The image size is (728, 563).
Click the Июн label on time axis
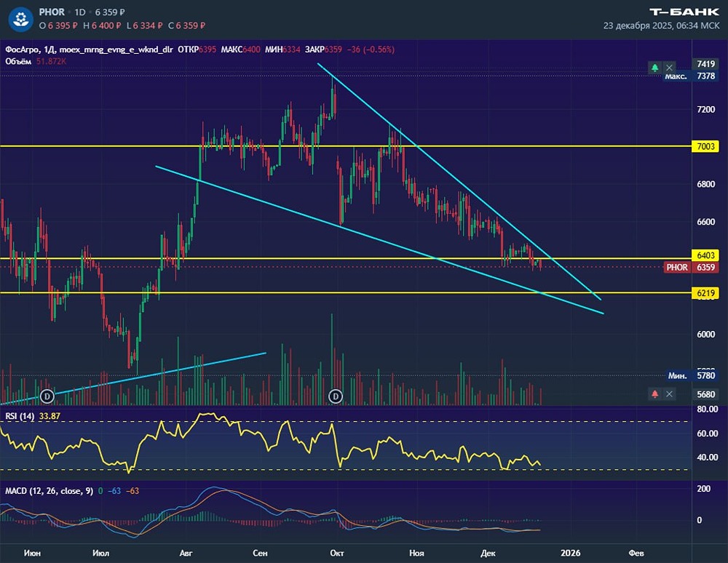coord(32,553)
